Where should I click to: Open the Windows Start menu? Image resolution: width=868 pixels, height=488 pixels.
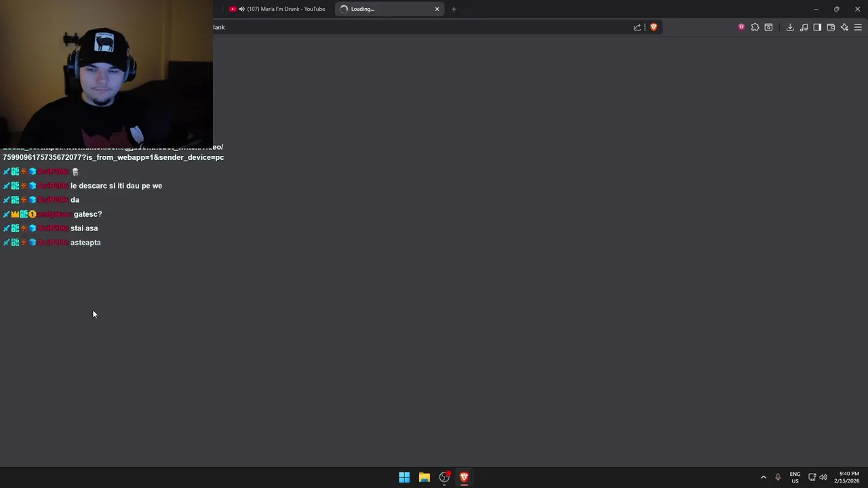(404, 477)
